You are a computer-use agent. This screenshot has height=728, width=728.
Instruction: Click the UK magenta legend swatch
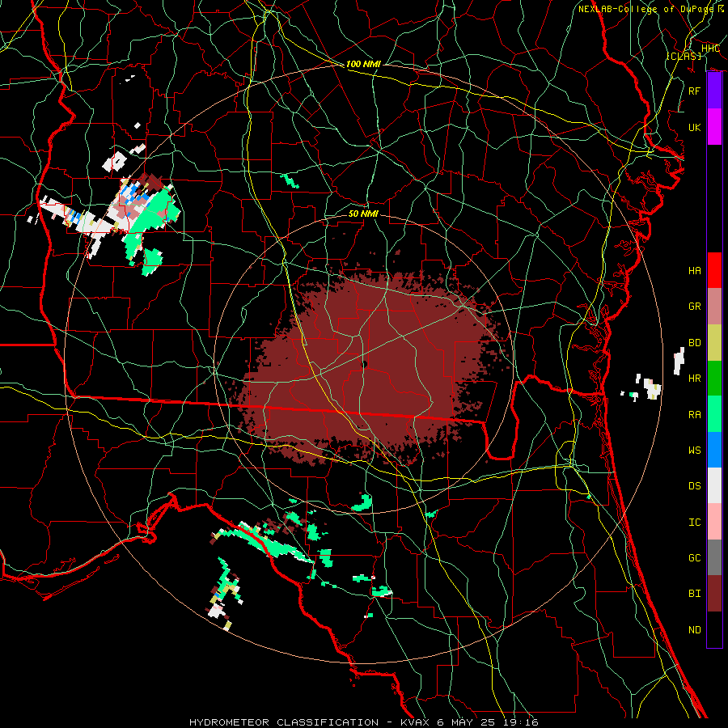(x=714, y=127)
